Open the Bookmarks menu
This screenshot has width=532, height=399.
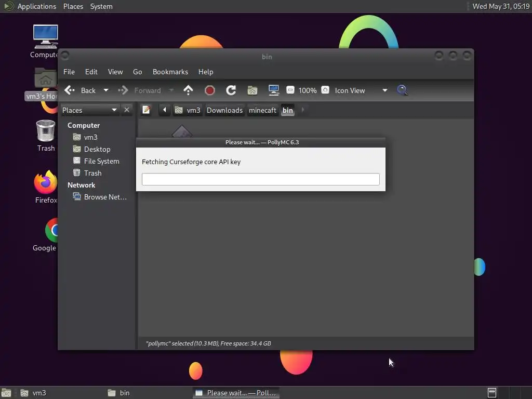[170, 72]
